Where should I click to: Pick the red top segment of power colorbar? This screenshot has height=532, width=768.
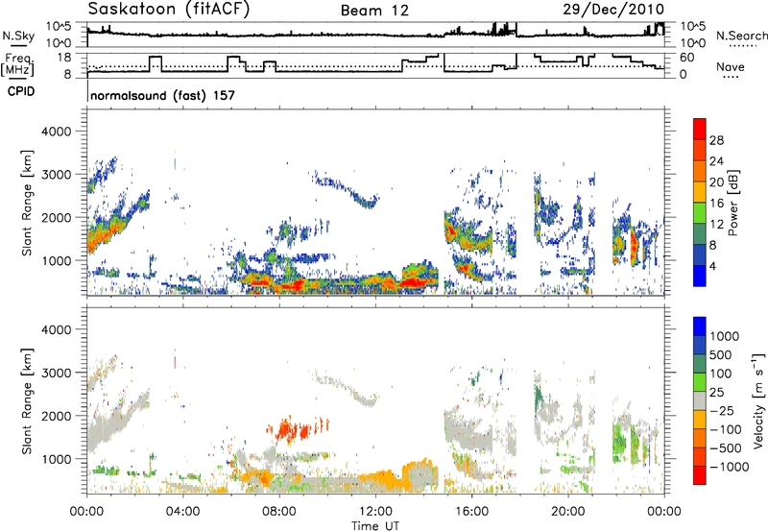pyautogui.click(x=700, y=129)
